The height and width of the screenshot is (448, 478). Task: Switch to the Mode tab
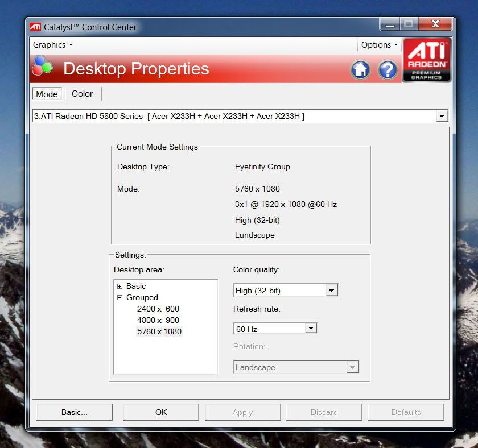[47, 94]
